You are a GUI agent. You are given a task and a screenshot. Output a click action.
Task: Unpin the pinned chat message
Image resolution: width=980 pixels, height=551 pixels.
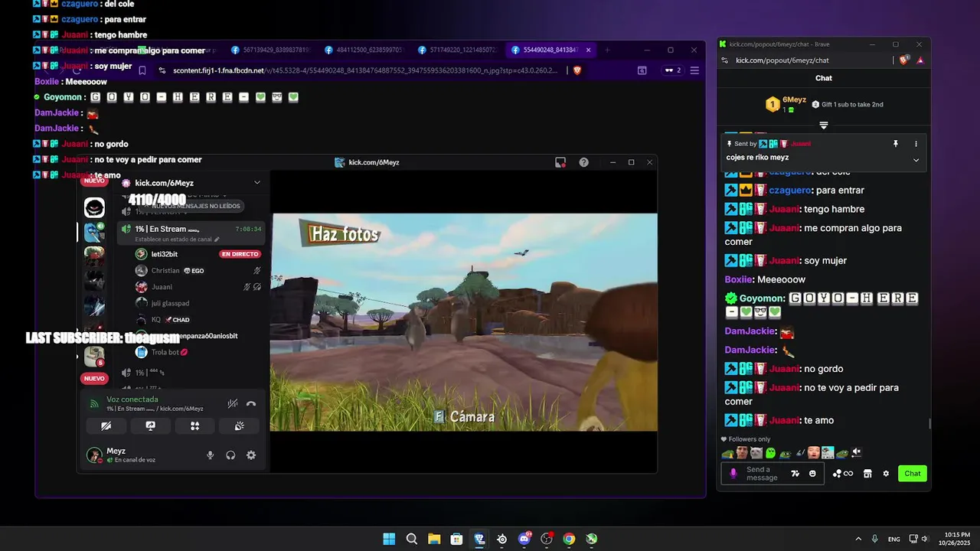tap(896, 144)
